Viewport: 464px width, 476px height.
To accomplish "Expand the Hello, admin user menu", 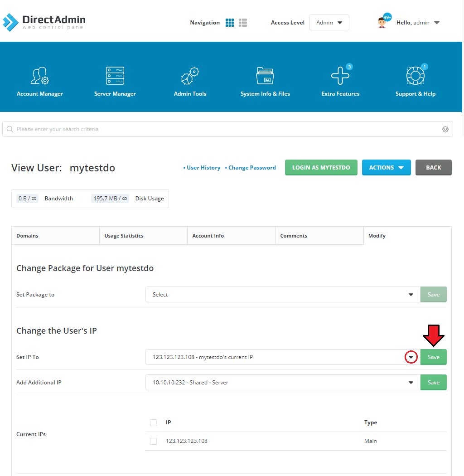I will (x=418, y=23).
